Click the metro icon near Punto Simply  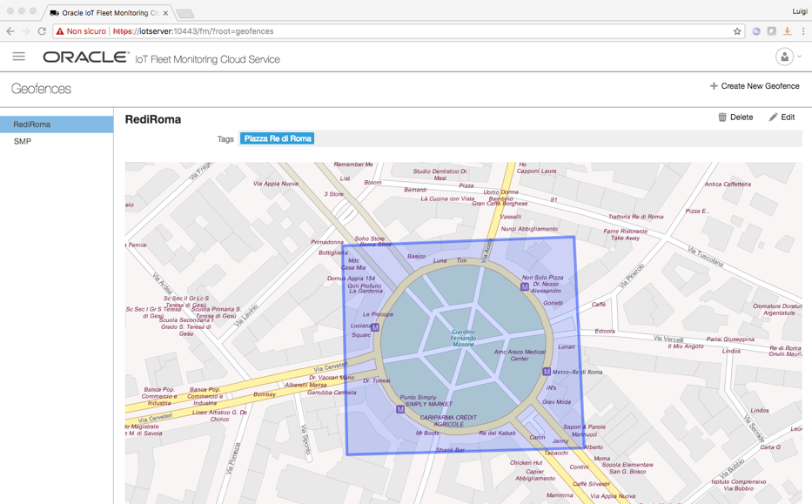point(399,409)
